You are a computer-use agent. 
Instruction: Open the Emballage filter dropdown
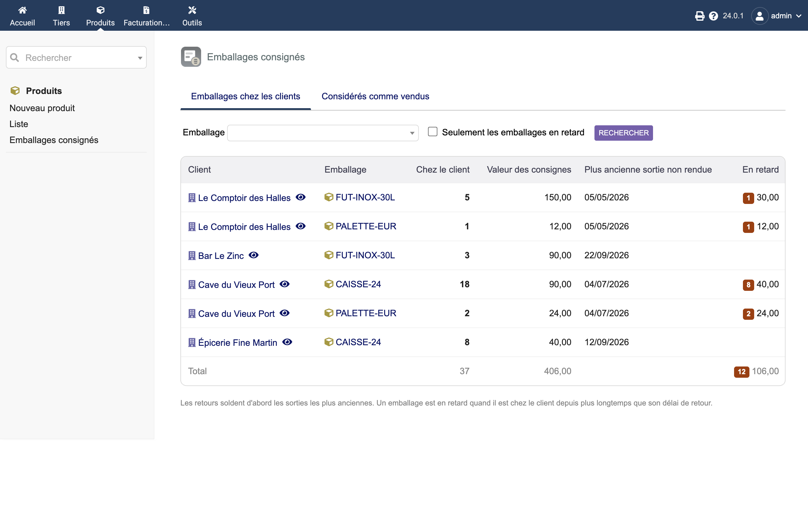323,133
